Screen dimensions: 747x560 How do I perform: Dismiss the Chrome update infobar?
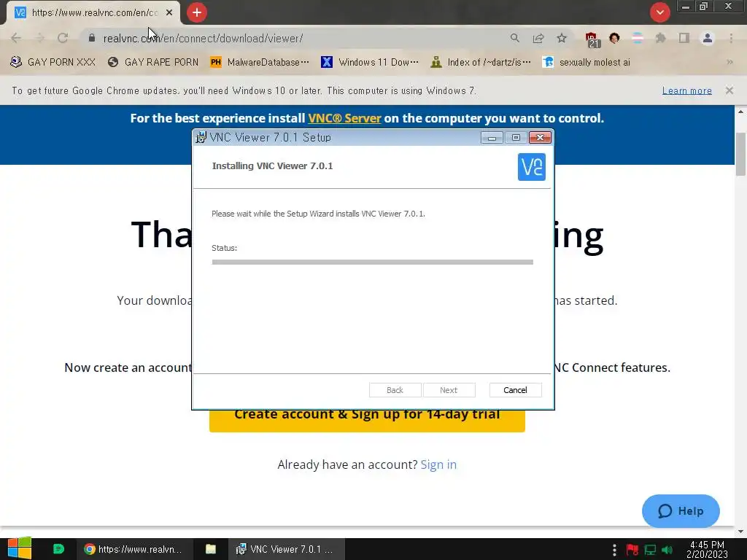pos(729,90)
